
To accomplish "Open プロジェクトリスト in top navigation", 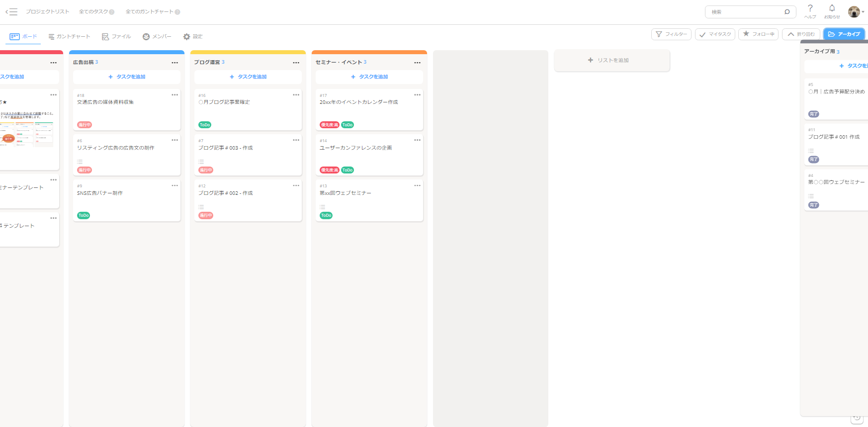I will tap(48, 11).
